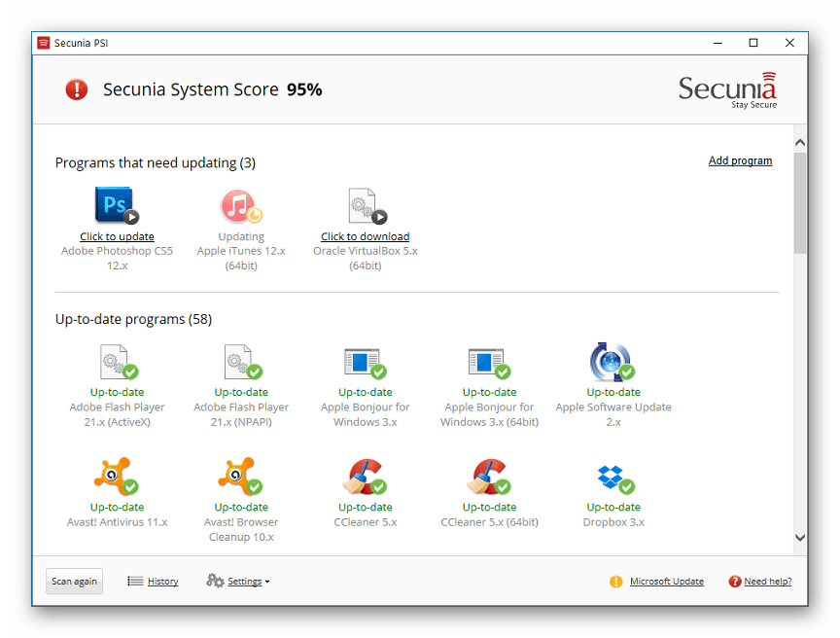Open the Microsoft Update link
This screenshot has height=638, width=840.
tap(666, 582)
